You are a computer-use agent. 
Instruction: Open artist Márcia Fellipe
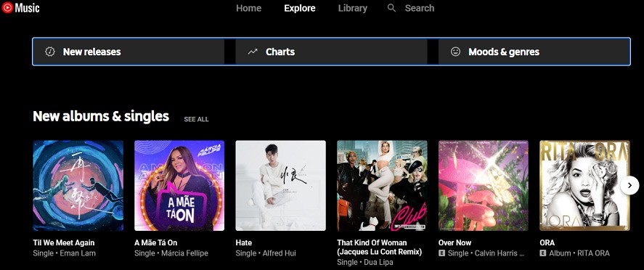tap(184, 253)
